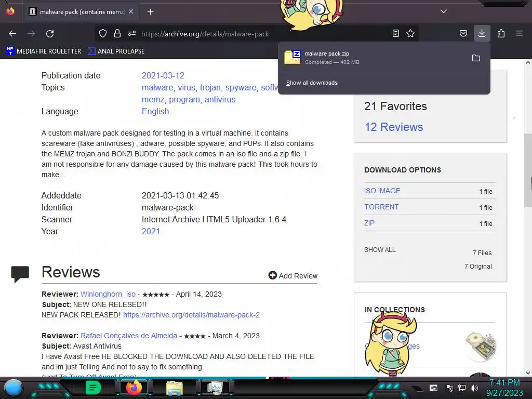Click the English language link
The width and height of the screenshot is (532, 399).
pyautogui.click(x=155, y=111)
